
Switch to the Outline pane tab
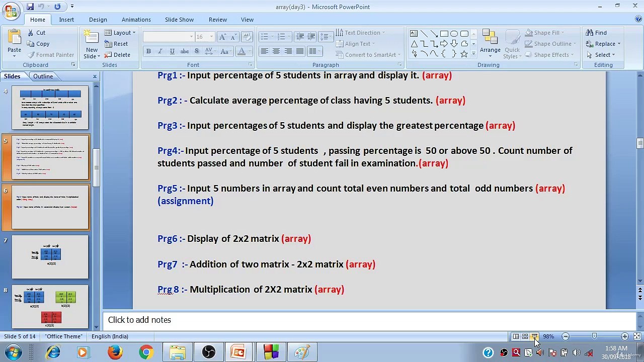click(43, 76)
